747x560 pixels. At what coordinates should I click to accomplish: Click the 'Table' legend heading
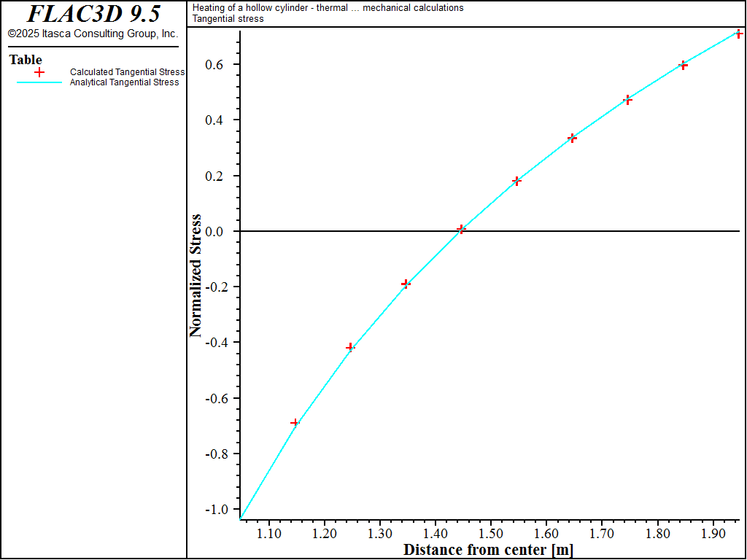coord(26,60)
